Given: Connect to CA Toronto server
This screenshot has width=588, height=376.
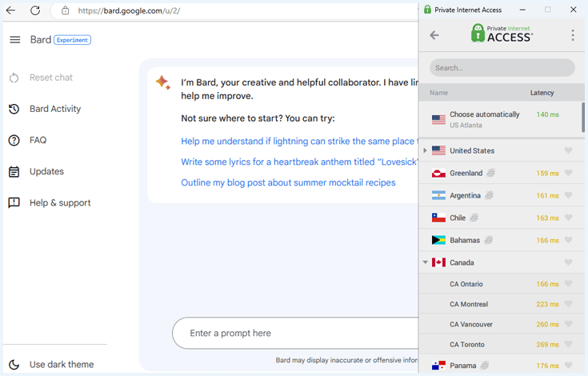Looking at the screenshot, I should click(x=502, y=344).
